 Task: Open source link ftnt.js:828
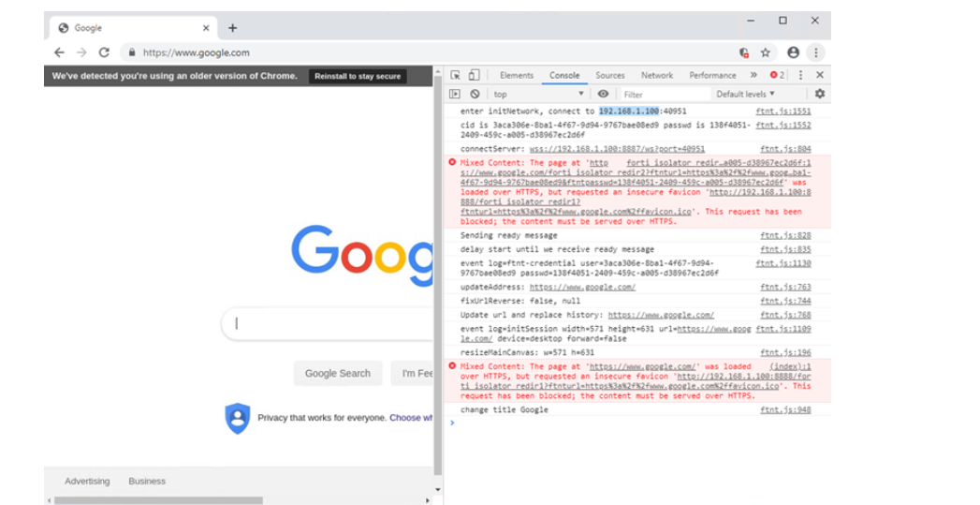click(785, 235)
